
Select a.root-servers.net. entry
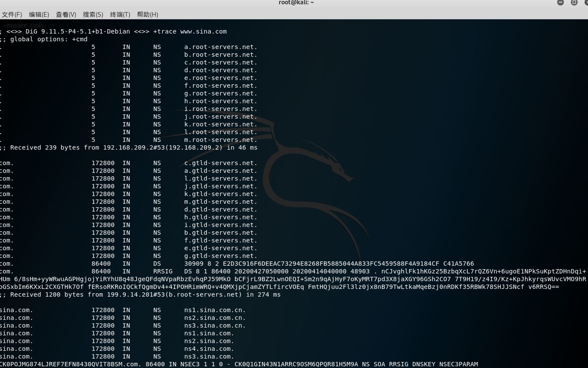tap(221, 47)
